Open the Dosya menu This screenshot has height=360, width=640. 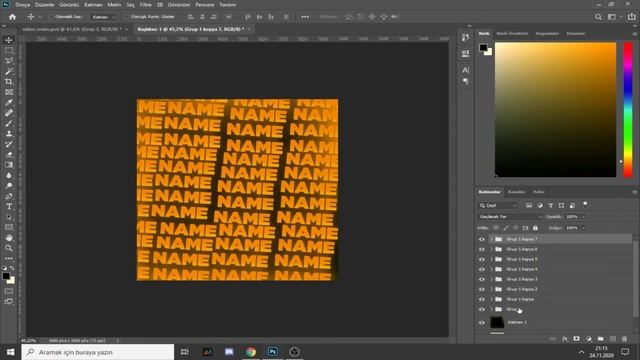(x=23, y=4)
